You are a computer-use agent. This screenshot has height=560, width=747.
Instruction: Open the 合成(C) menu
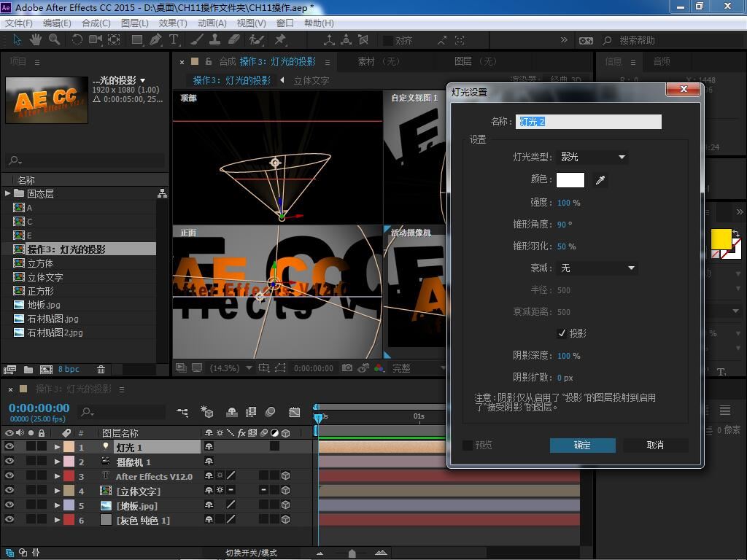pyautogui.click(x=96, y=23)
